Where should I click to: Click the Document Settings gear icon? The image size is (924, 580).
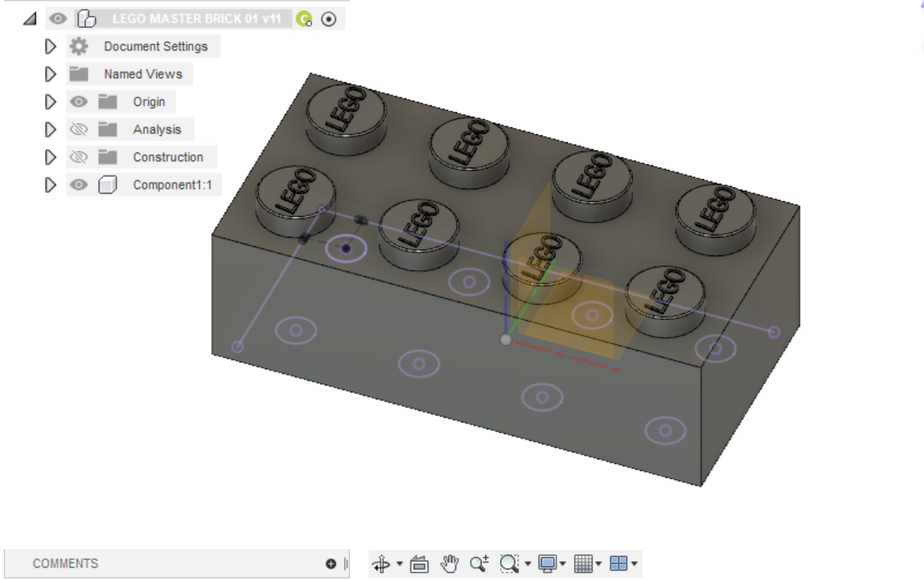pos(79,46)
